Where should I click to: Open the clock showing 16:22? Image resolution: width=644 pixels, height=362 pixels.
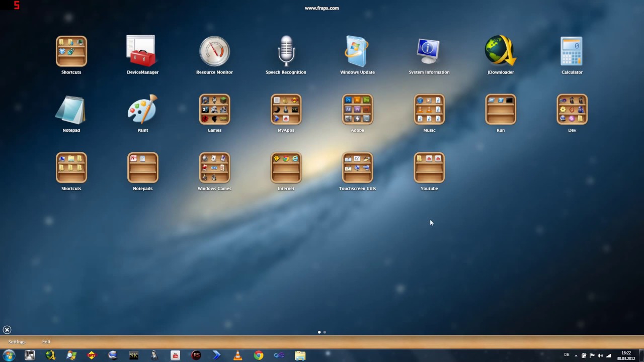pos(626,355)
